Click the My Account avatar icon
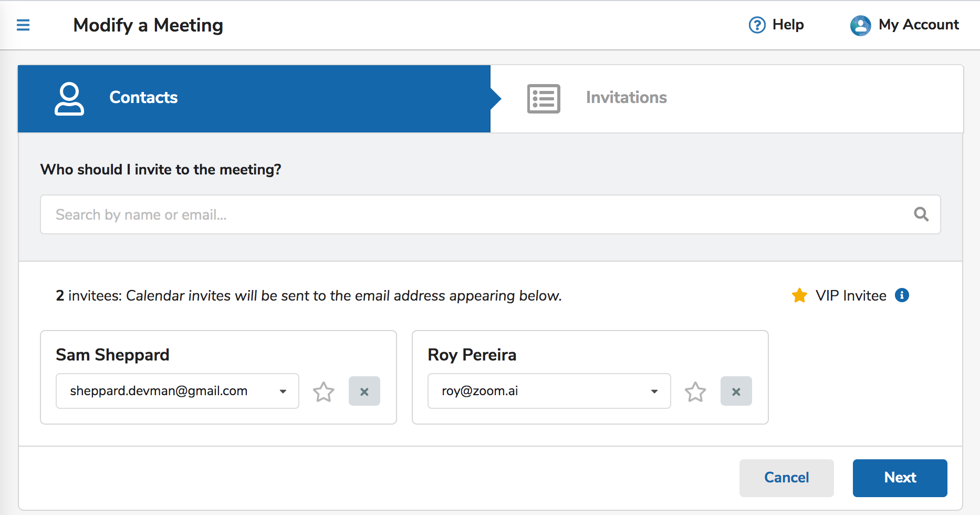Viewport: 980px width, 515px height. [860, 25]
